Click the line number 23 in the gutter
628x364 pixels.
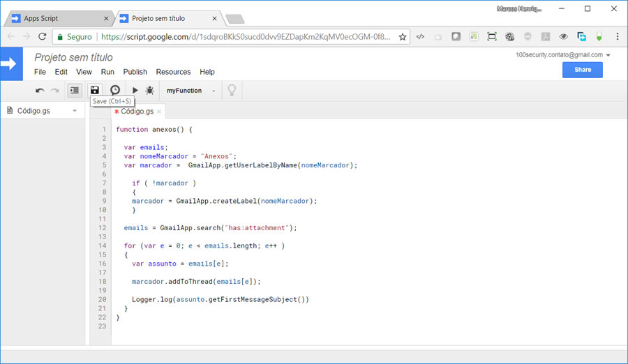tap(102, 326)
